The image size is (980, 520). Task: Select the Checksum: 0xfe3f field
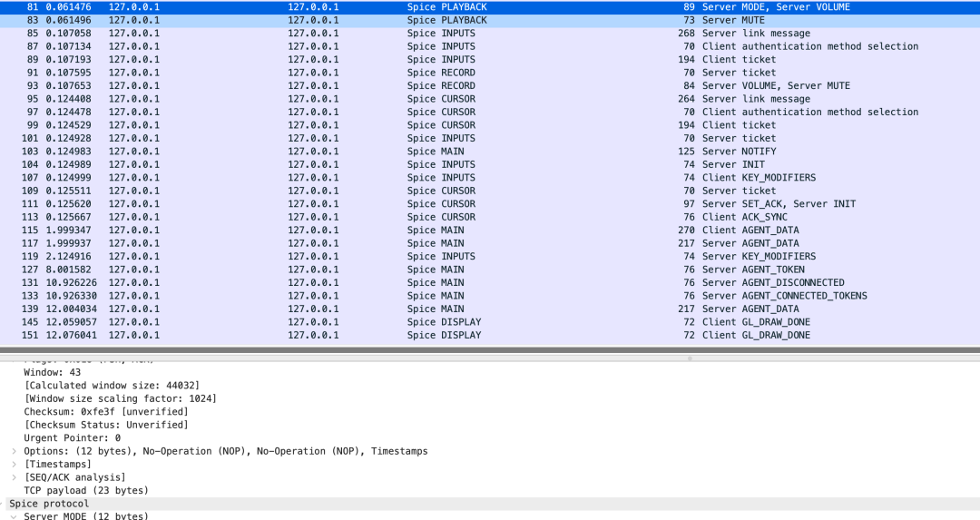[x=106, y=412]
